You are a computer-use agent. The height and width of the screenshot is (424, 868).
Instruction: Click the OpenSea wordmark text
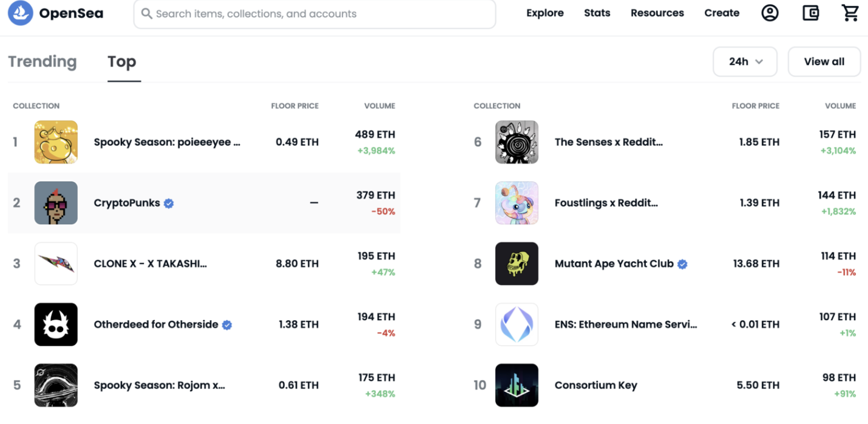[71, 13]
